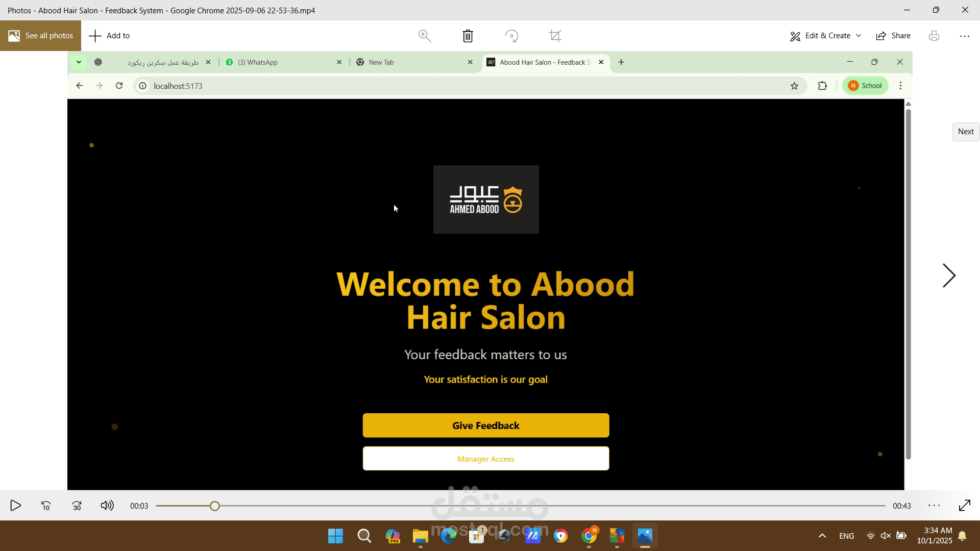
Task: Click Manager Access button
Action: (x=486, y=459)
